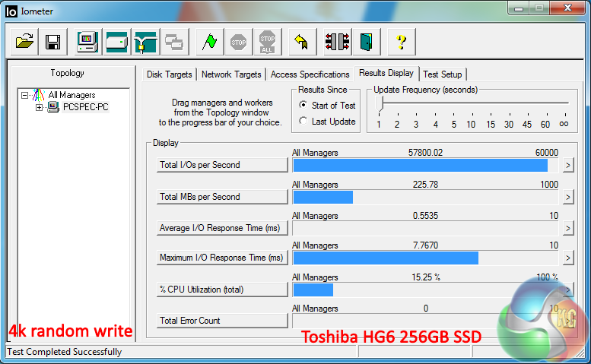The width and height of the screenshot is (591, 364).
Task: Open About Iometer question mark icon
Action: click(x=402, y=41)
